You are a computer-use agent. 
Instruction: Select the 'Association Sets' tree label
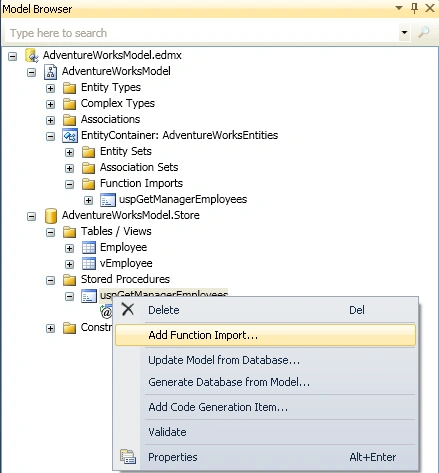[139, 167]
